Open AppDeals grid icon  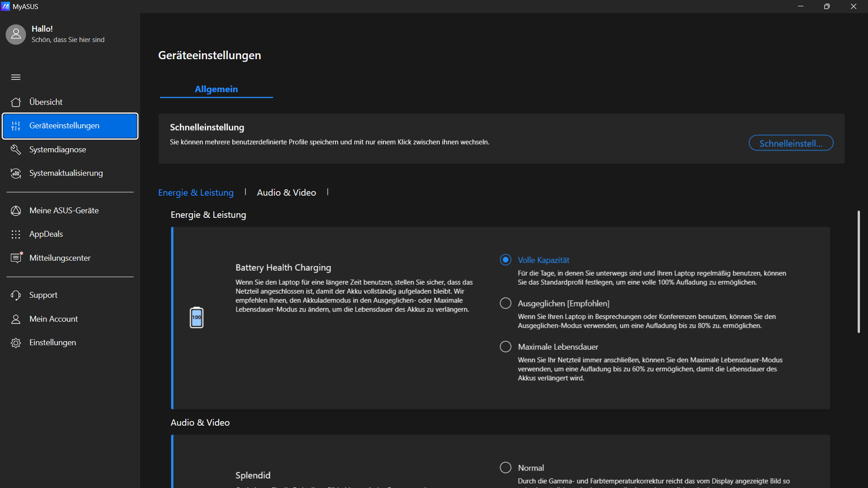pos(16,234)
